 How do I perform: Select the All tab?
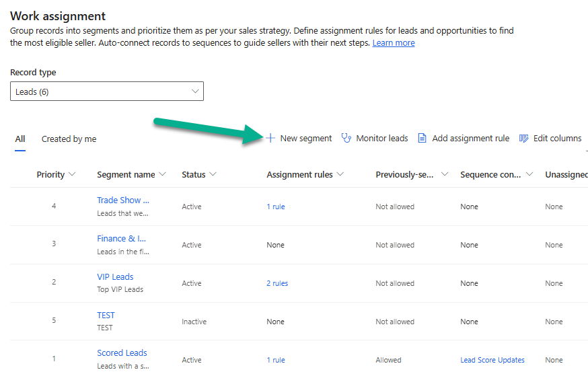click(x=20, y=139)
